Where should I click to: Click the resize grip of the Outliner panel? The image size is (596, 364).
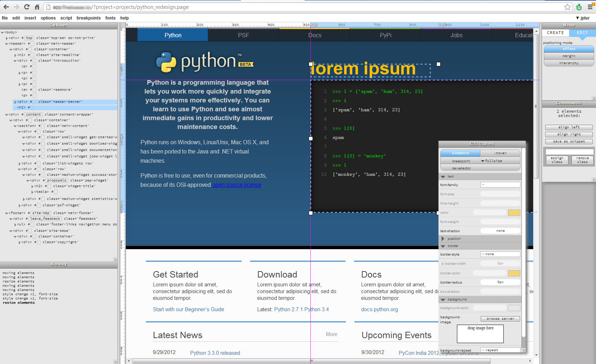click(115, 259)
